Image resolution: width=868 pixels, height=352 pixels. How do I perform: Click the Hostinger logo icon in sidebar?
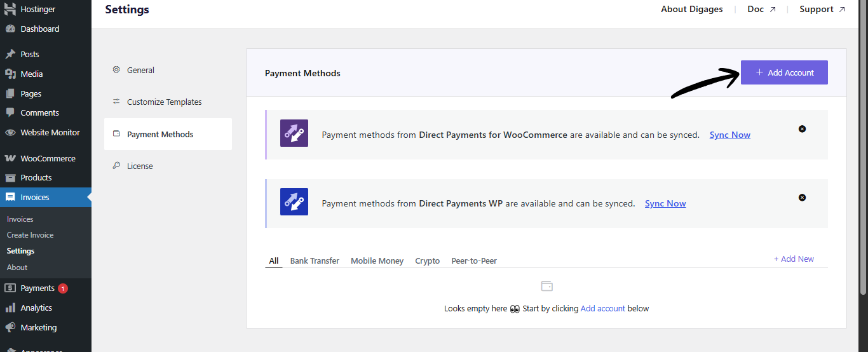tap(10, 9)
